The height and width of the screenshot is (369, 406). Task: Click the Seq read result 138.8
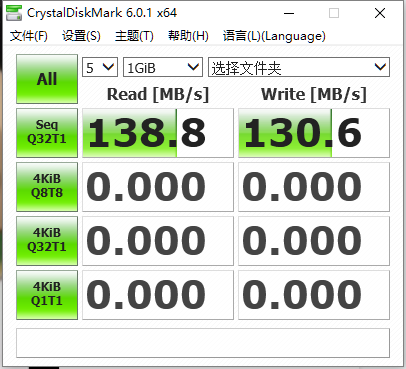pyautogui.click(x=158, y=133)
